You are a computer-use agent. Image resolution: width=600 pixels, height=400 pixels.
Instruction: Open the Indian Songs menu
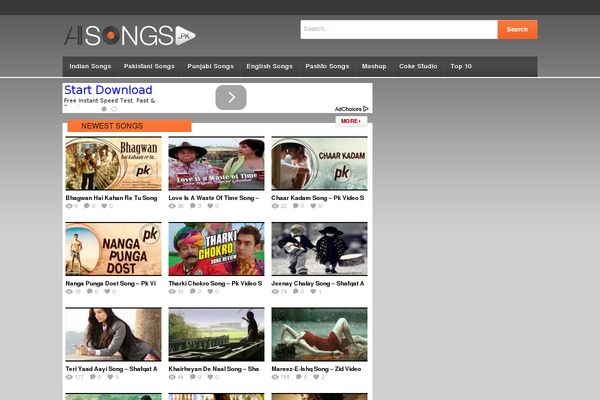(90, 67)
